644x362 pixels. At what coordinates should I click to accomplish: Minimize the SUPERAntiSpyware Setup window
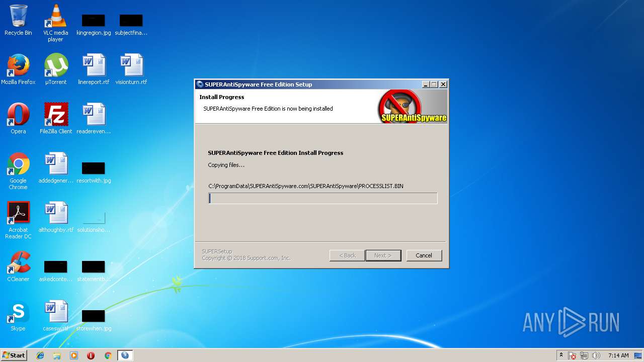coord(426,84)
